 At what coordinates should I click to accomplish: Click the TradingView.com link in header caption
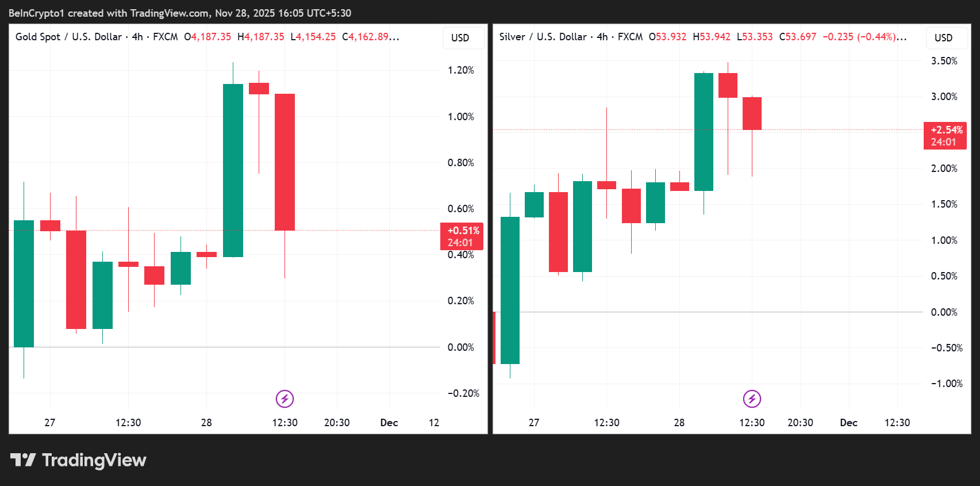coord(170,13)
